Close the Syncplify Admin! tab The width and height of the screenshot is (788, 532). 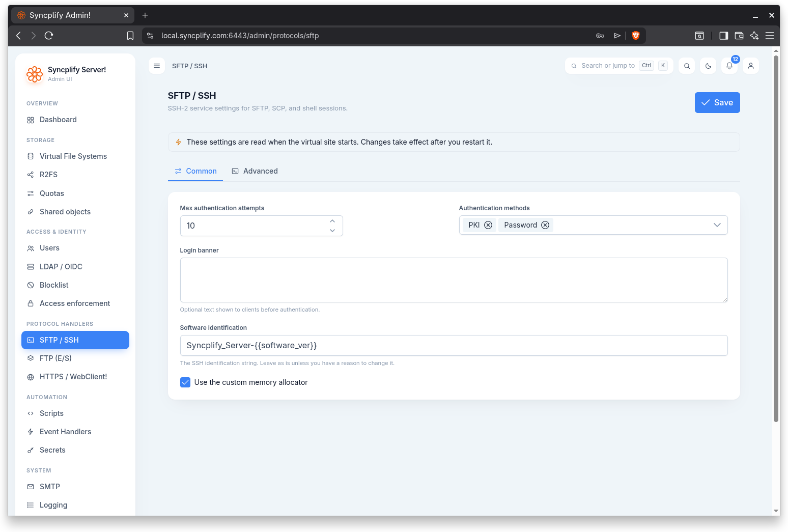pos(126,15)
